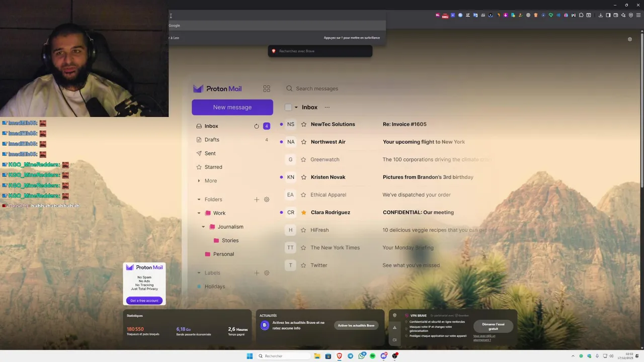This screenshot has height=362, width=644.
Task: Show hidden system tray icons chevron
Action: [573, 356]
